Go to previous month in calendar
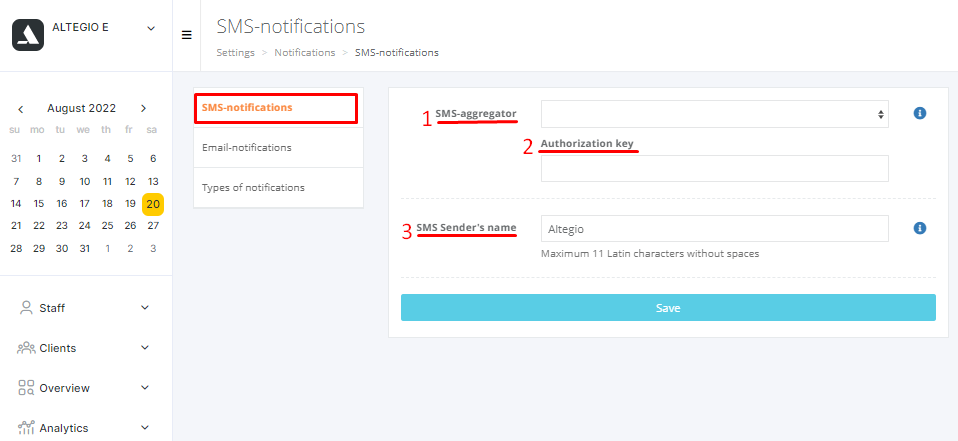Image resolution: width=958 pixels, height=441 pixels. tap(20, 108)
